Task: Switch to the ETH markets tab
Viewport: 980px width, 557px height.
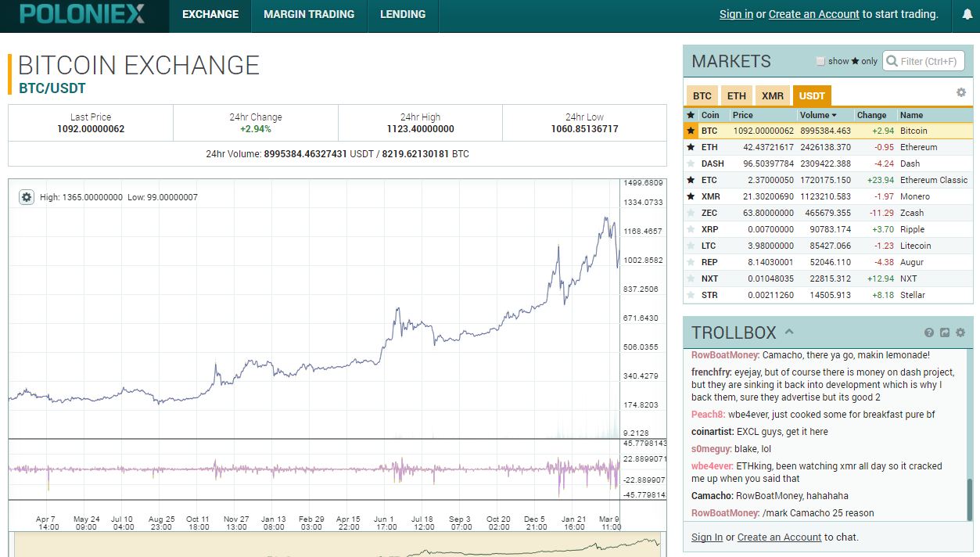Action: click(736, 95)
